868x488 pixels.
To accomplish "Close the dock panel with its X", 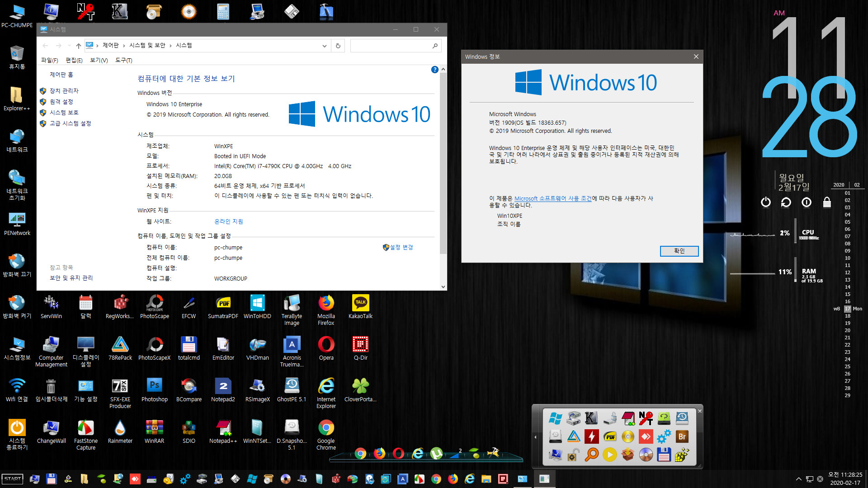I will [x=699, y=411].
